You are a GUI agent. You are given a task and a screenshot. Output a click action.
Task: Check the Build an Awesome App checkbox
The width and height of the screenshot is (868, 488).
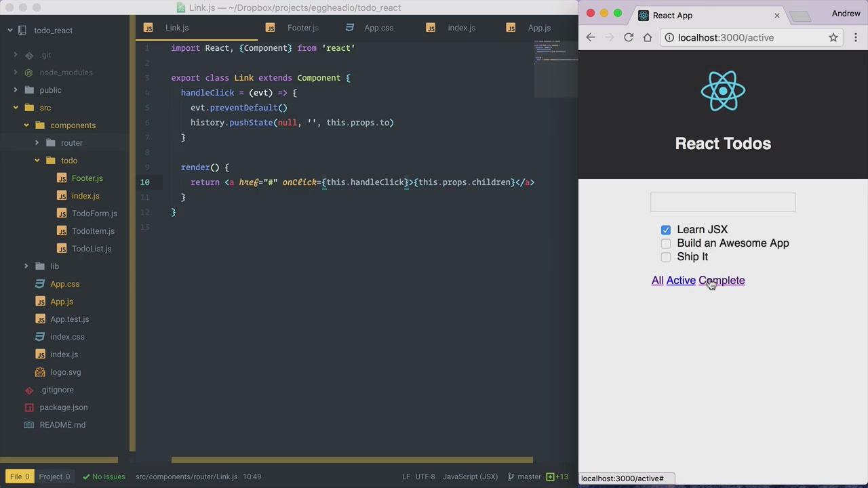pyautogui.click(x=666, y=244)
